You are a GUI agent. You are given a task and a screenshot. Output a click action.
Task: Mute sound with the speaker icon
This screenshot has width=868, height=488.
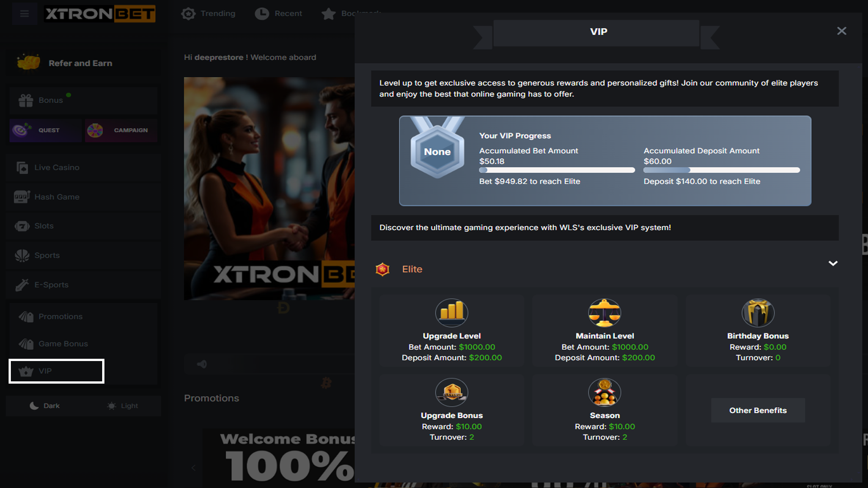pyautogui.click(x=202, y=364)
